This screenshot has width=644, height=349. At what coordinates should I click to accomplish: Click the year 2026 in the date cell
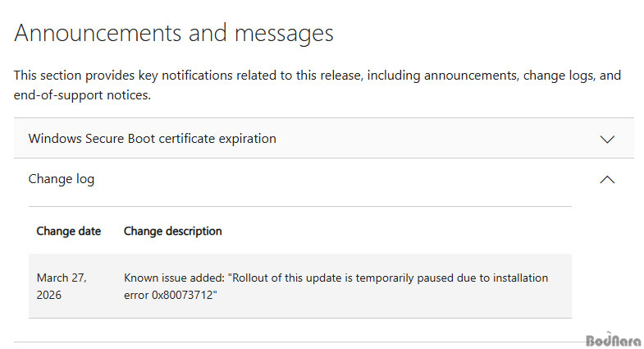pyautogui.click(x=49, y=295)
